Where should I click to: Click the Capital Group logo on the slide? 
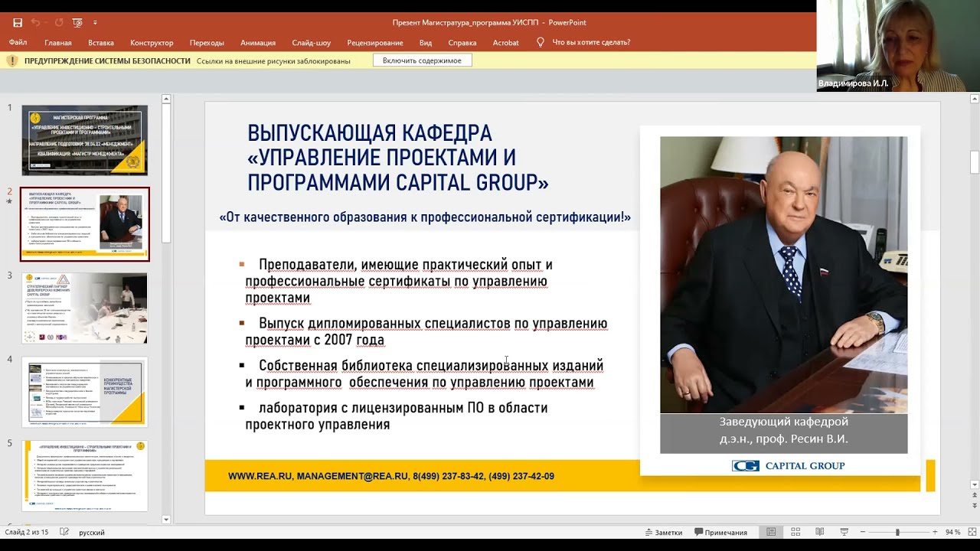[x=788, y=465]
